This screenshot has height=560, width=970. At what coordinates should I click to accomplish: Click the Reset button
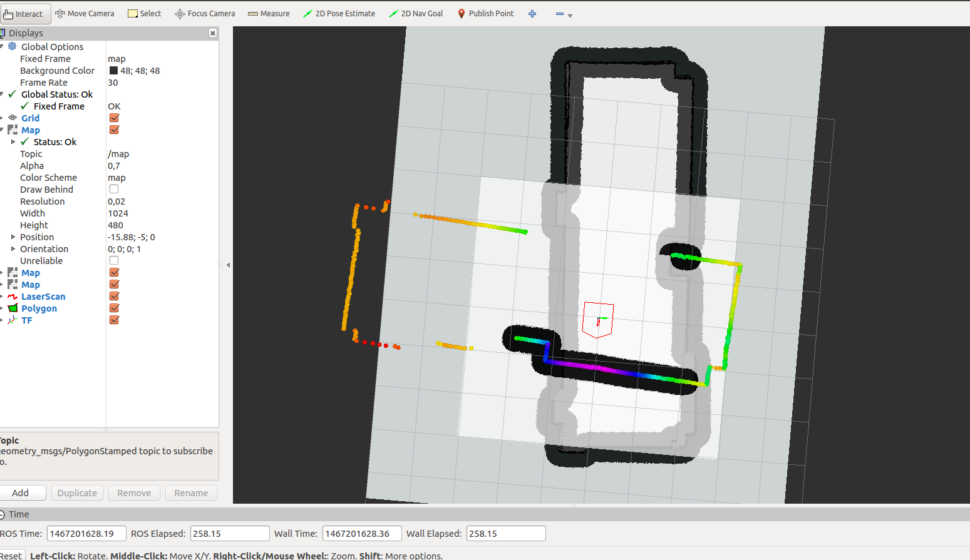click(11, 556)
